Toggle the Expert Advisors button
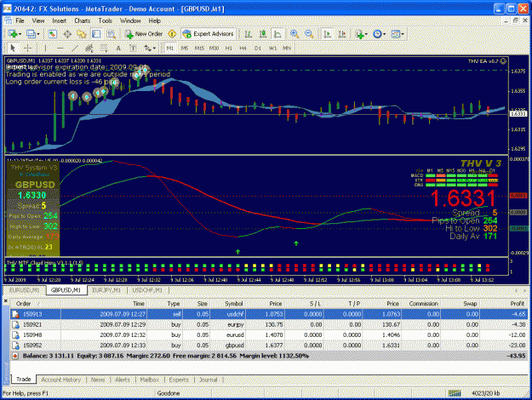The image size is (532, 400). tap(208, 34)
